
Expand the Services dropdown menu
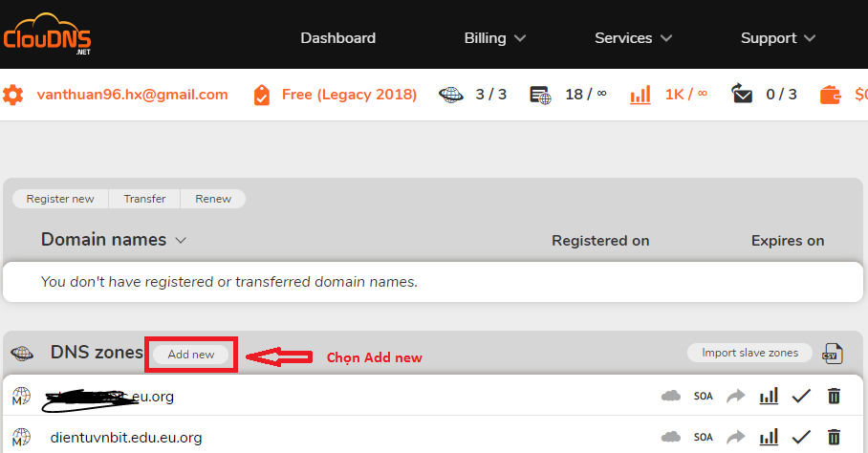633,38
